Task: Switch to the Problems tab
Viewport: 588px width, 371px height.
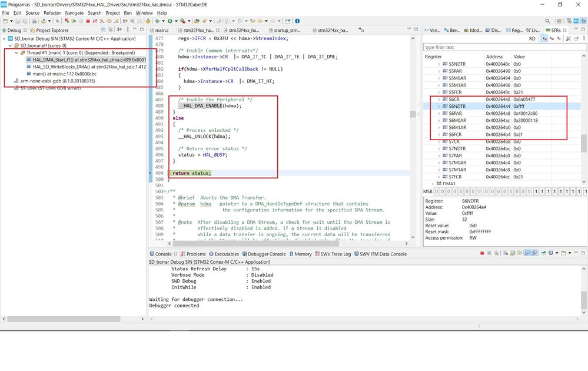Action: 192,254
